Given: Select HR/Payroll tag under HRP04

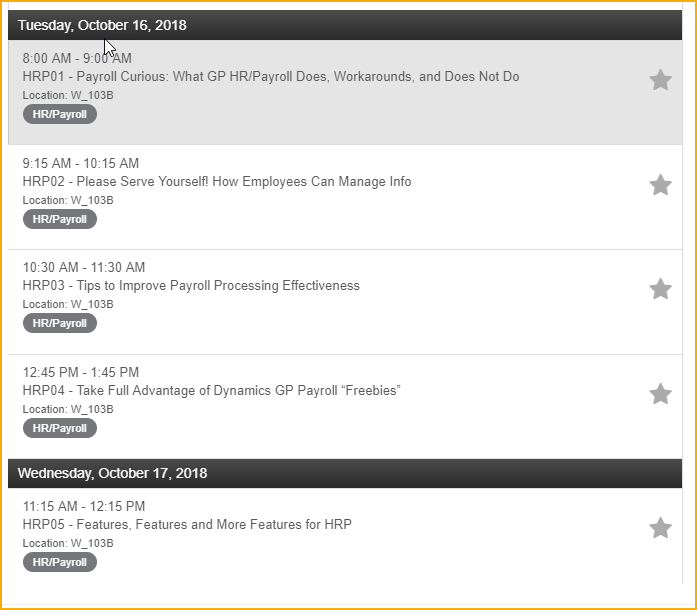Looking at the screenshot, I should point(60,428).
